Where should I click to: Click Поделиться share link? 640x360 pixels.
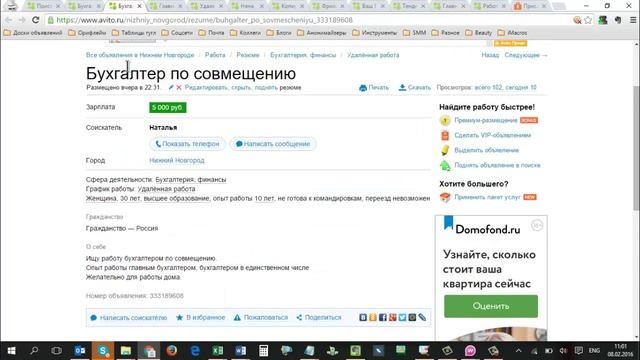(319, 317)
